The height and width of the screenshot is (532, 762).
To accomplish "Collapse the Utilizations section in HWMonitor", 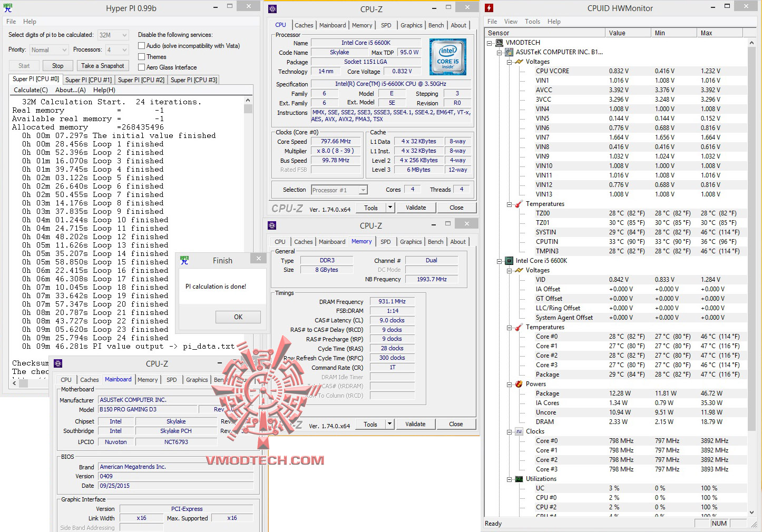I will point(509,479).
